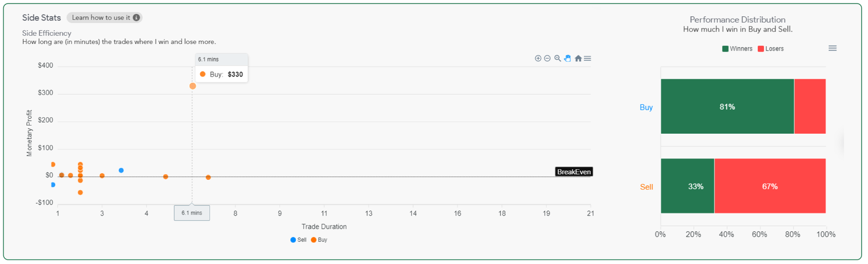The image size is (868, 264).
Task: Open the Performance Distribution chart menu
Action: click(x=832, y=48)
